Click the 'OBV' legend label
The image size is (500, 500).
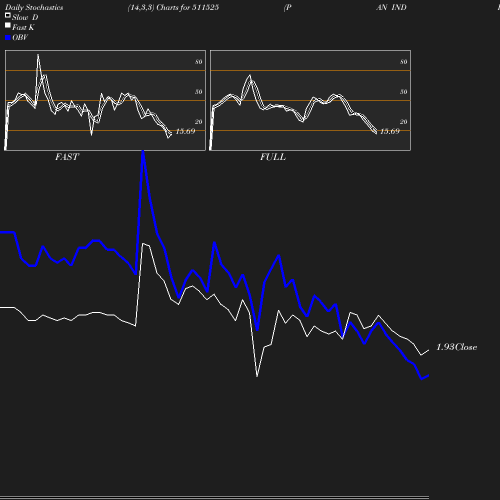20,38
